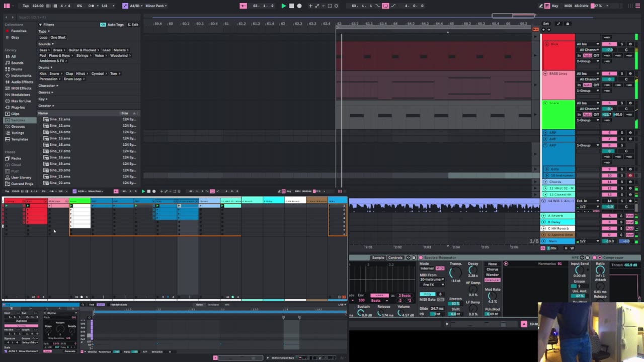Switch to the Controls tab in device
644x362 pixels.
pyautogui.click(x=395, y=258)
